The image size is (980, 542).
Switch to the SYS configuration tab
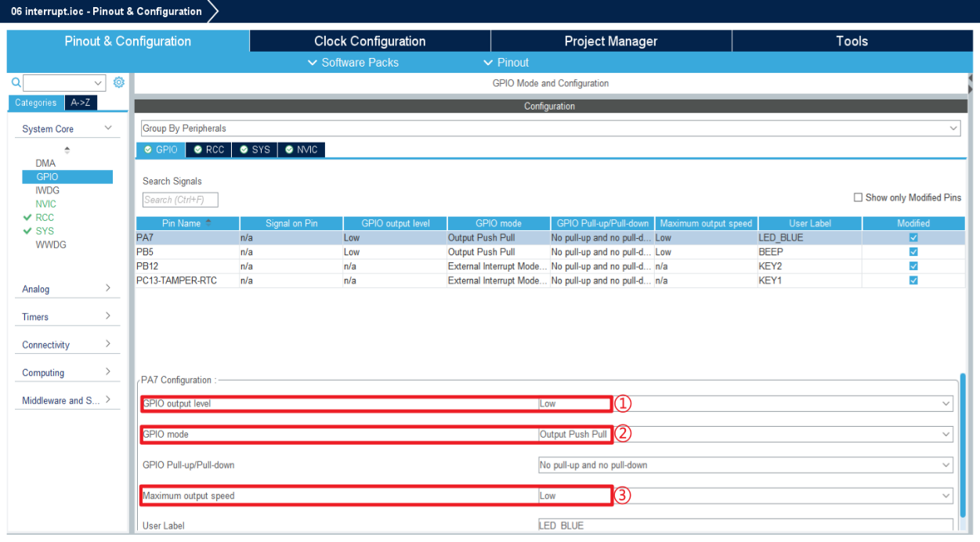coord(255,150)
